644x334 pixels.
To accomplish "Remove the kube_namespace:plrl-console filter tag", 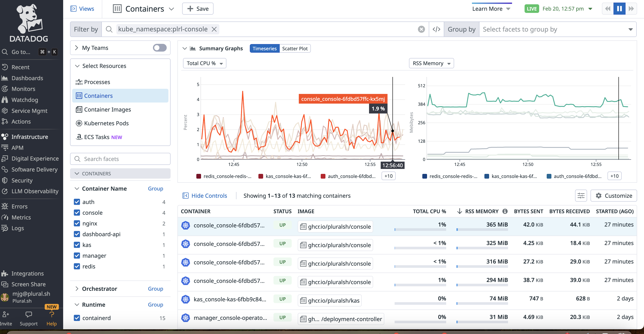I will tap(214, 29).
